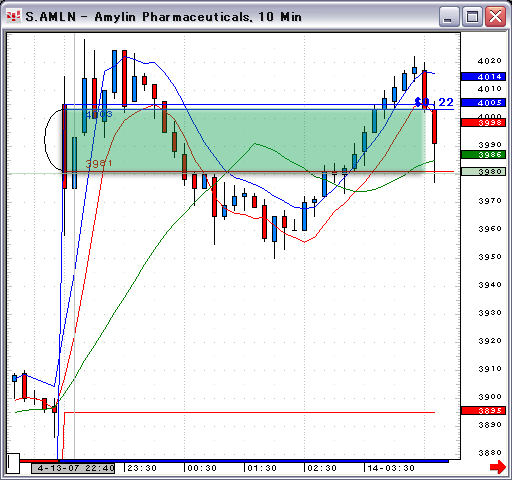
Task: Click the 3986 green price marker
Action: (x=483, y=155)
